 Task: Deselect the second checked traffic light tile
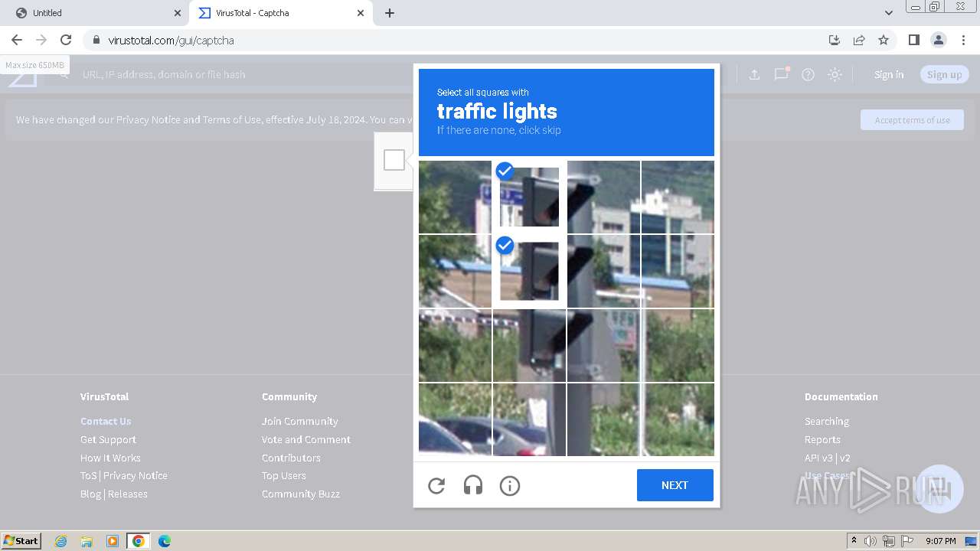coord(529,271)
